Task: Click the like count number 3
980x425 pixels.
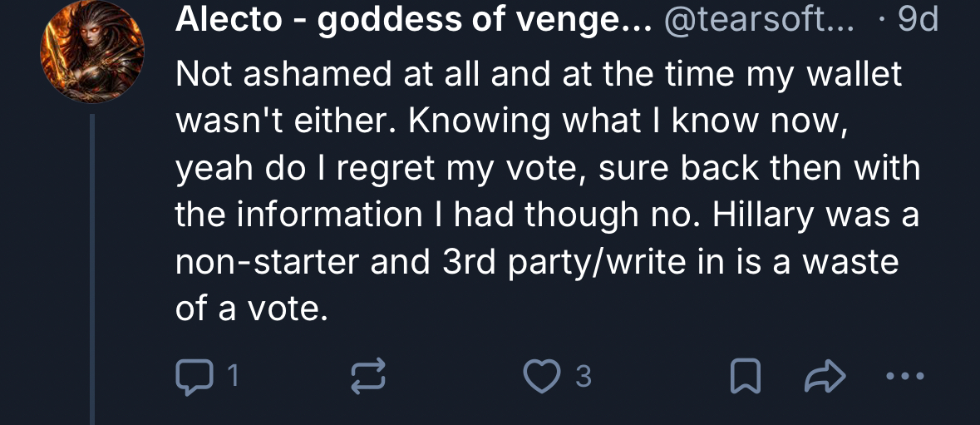Action: point(584,377)
